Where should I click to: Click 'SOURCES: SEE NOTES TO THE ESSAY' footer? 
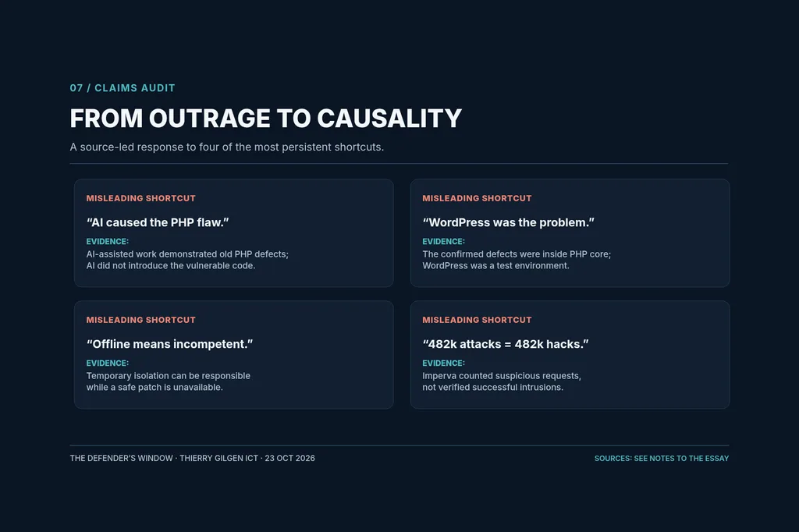(x=662, y=458)
